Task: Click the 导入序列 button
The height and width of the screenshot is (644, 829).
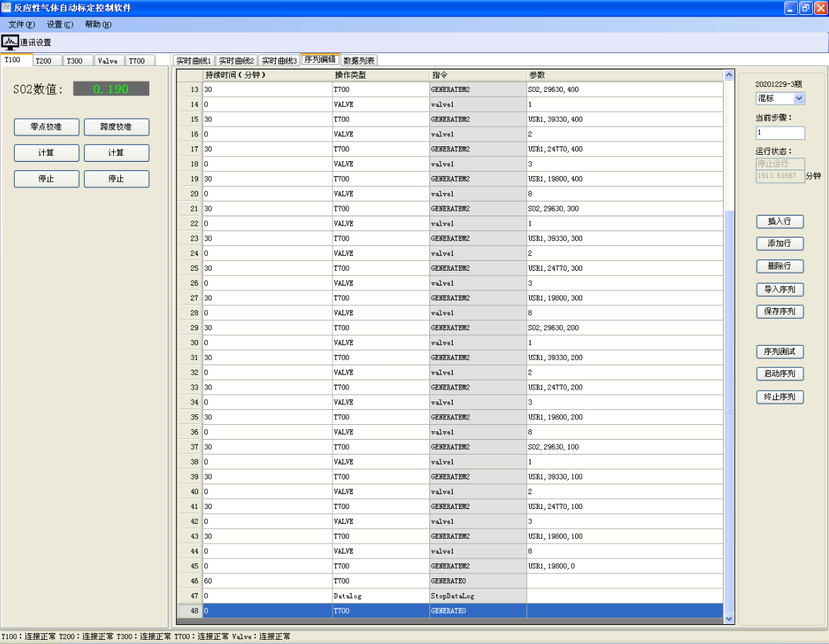Action: [779, 289]
